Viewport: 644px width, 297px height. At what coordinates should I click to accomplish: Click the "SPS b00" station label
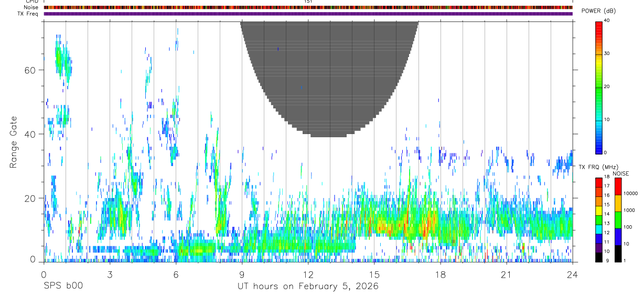pos(63,286)
